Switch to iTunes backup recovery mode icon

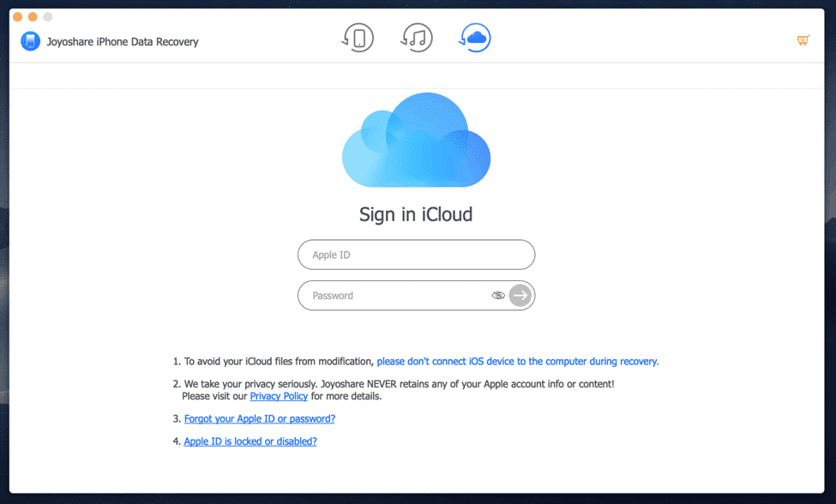417,38
